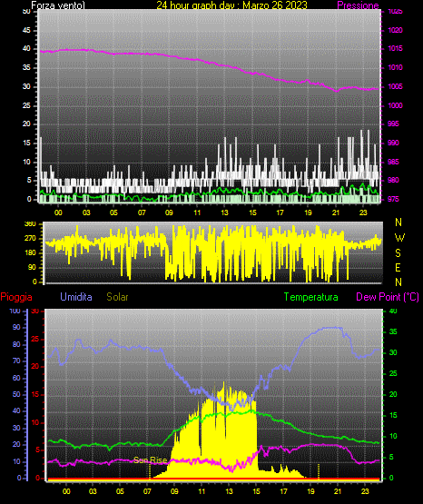
Task: Click the green Temperatura legend label
Action: [310, 297]
